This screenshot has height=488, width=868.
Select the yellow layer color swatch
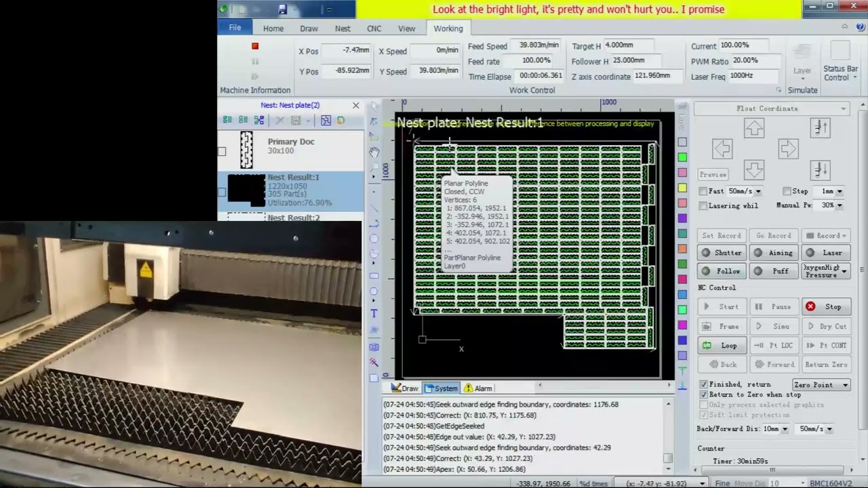682,188
